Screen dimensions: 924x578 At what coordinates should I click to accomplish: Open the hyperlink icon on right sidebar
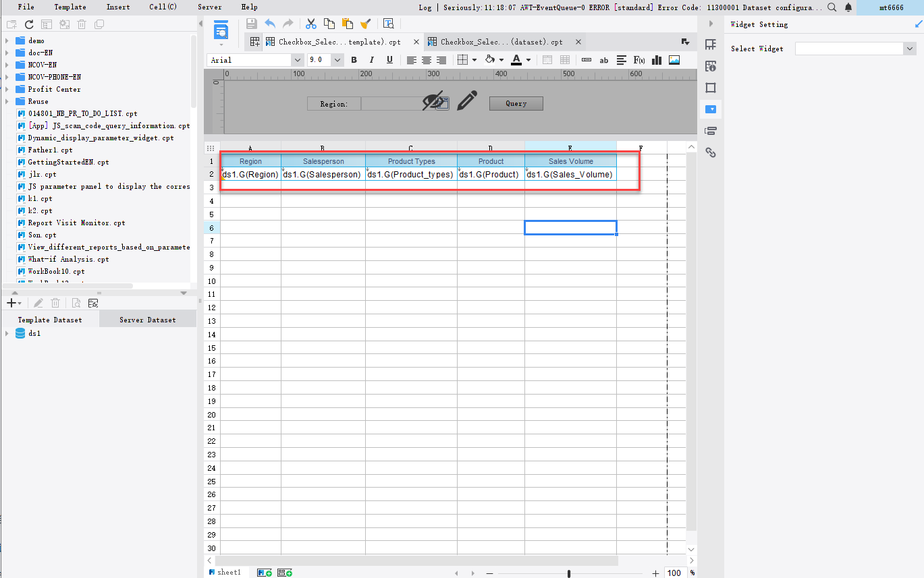pyautogui.click(x=709, y=152)
